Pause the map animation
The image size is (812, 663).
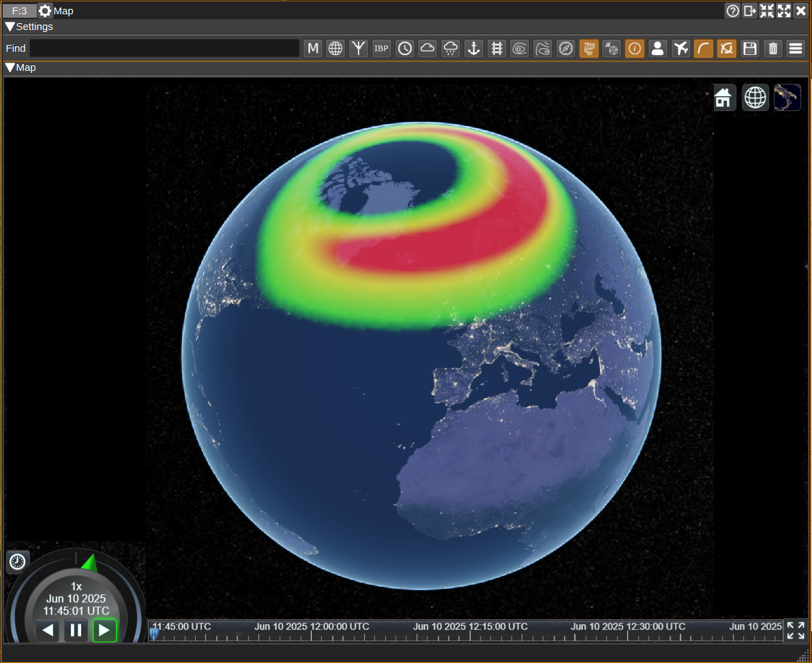76,630
